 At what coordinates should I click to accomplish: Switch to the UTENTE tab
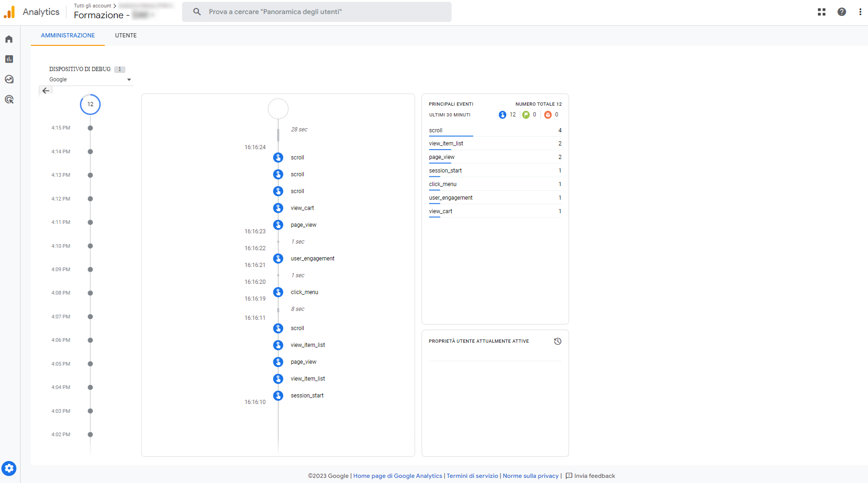(126, 36)
